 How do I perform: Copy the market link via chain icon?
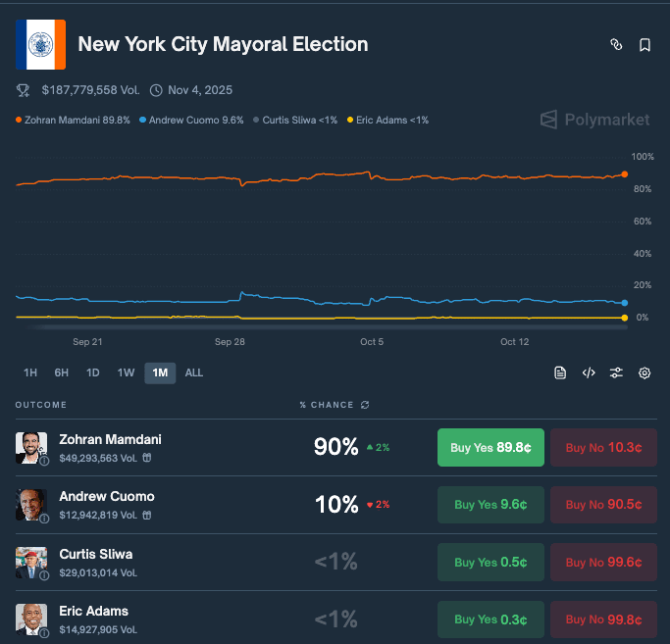pos(616,44)
